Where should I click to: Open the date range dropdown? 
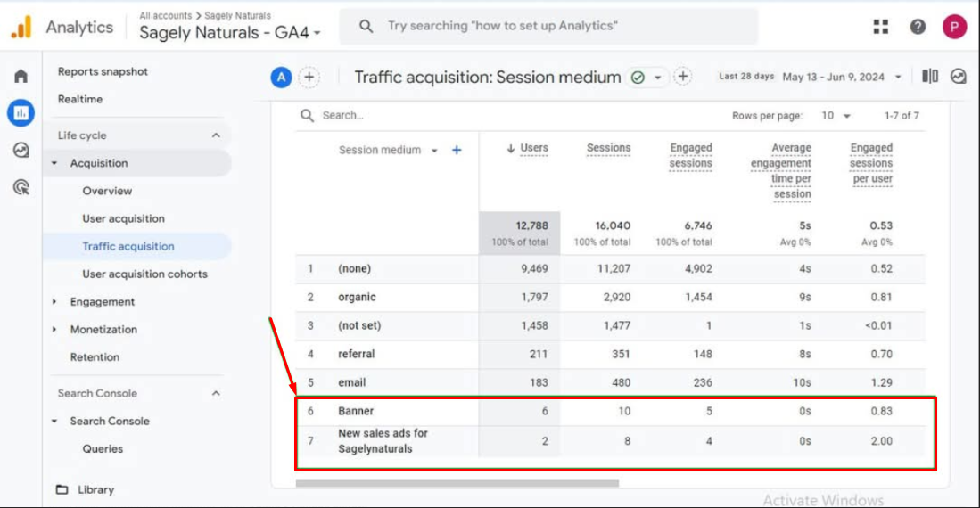tap(842, 77)
